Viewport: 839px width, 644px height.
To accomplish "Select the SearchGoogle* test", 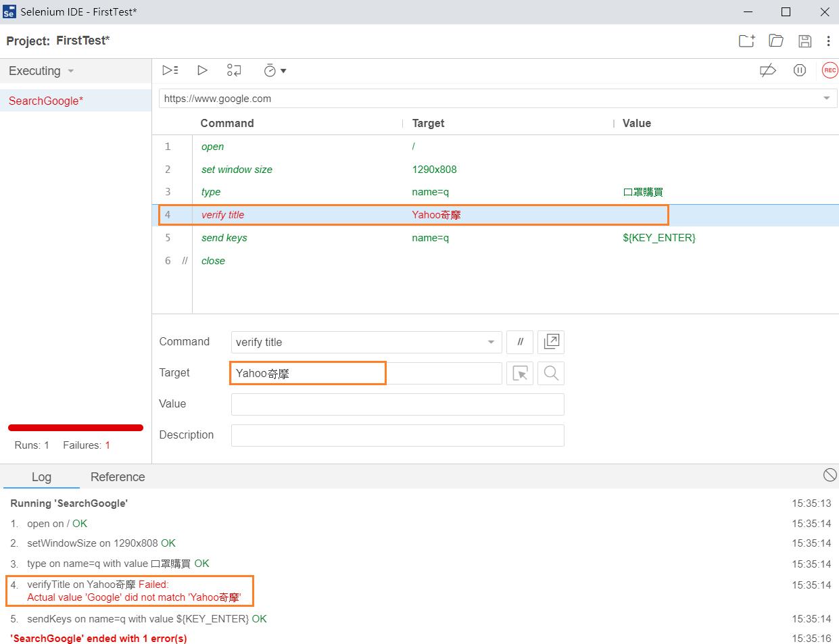I will pos(76,101).
